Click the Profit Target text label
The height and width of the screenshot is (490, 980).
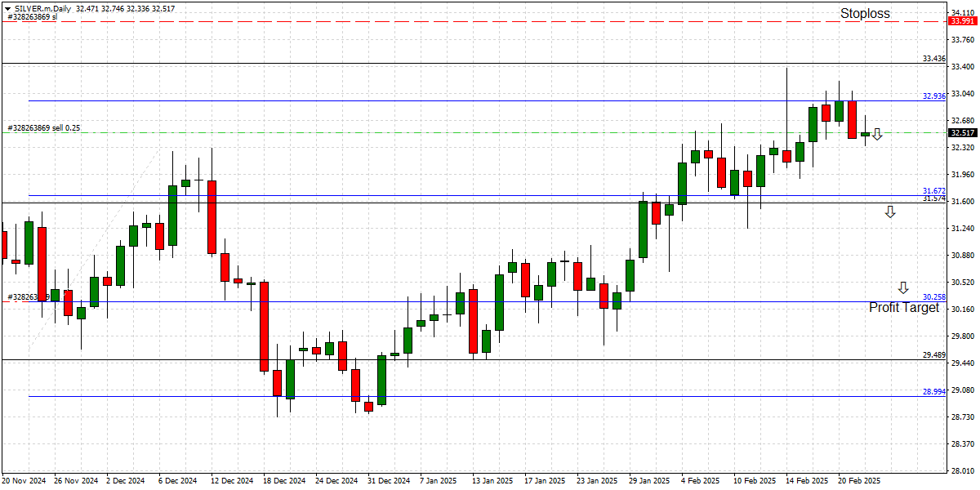click(903, 308)
